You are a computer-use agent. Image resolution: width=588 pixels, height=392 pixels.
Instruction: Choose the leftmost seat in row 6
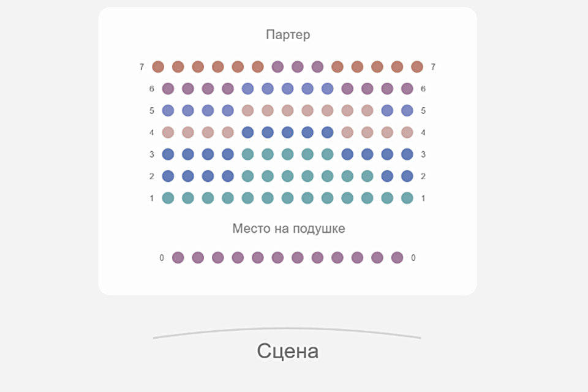click(168, 89)
